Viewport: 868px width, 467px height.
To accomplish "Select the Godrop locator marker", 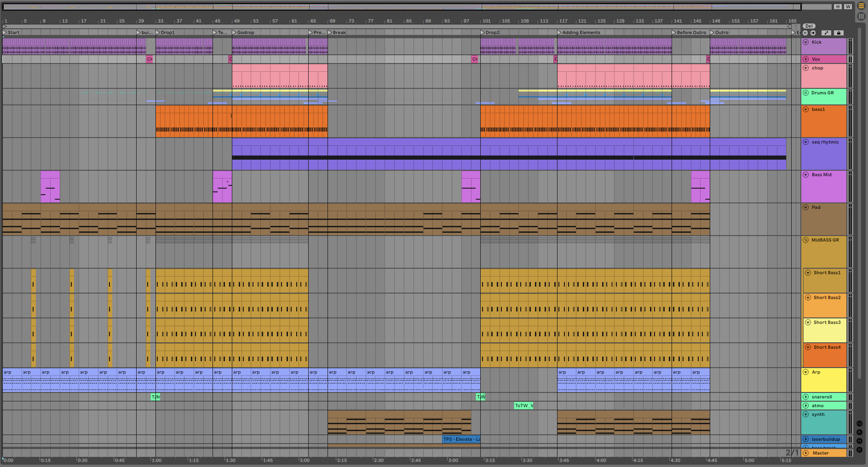I will [x=245, y=33].
